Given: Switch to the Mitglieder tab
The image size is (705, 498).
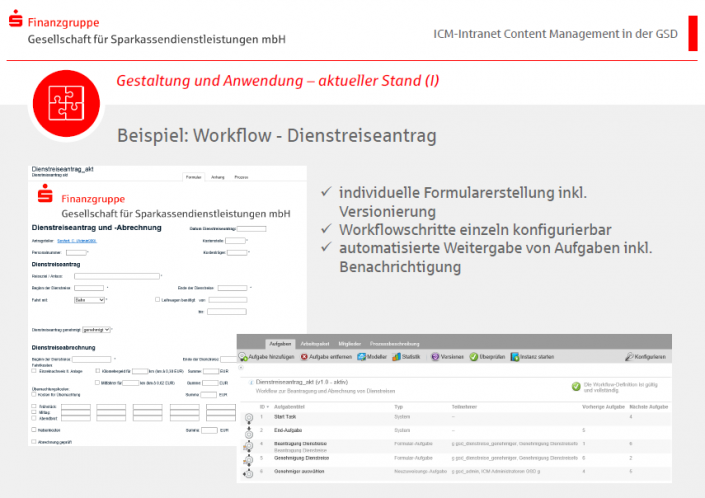Looking at the screenshot, I should click(349, 344).
